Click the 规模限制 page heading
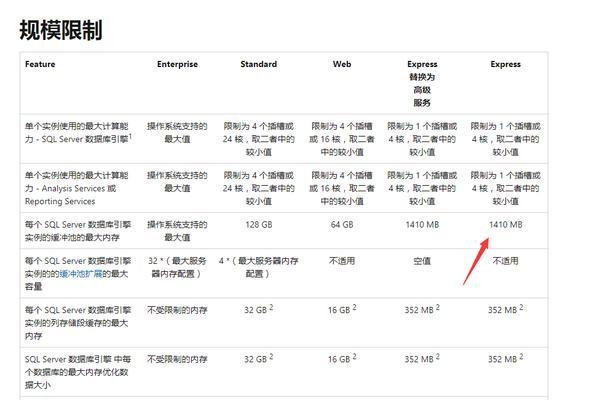 tap(61, 30)
